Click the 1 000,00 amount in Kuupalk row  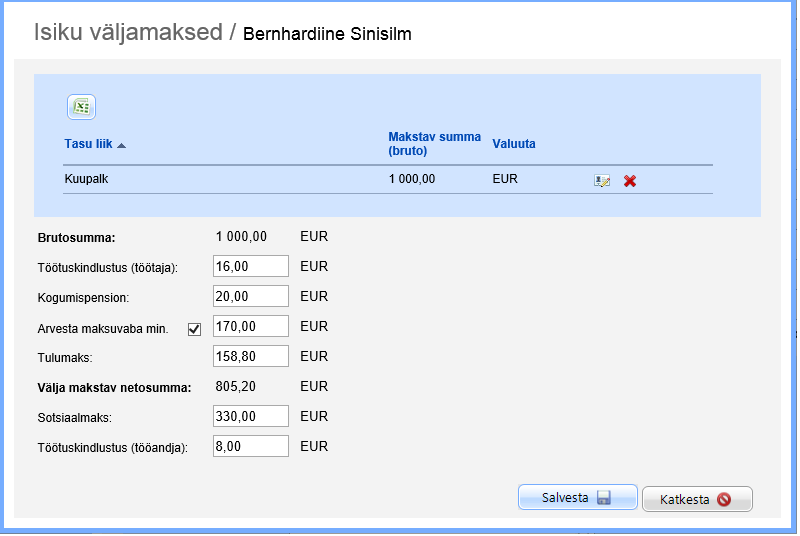[x=412, y=180]
